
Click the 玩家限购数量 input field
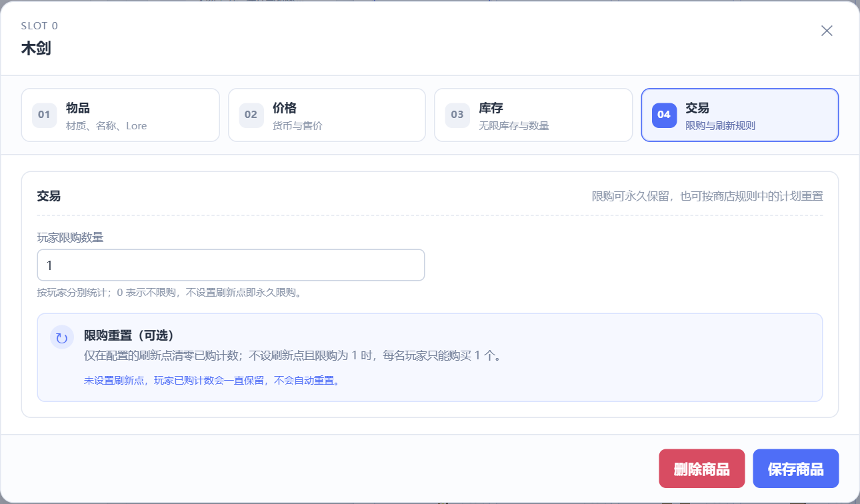231,265
